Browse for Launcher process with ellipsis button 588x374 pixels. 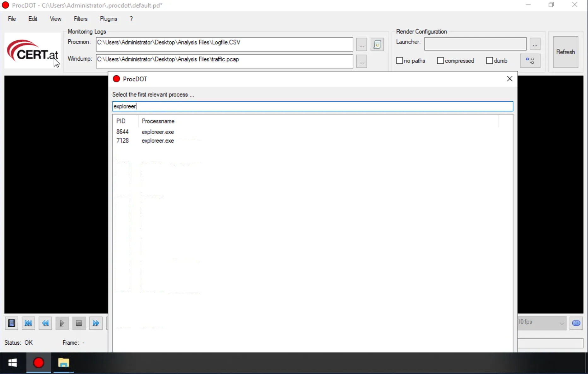(535, 45)
